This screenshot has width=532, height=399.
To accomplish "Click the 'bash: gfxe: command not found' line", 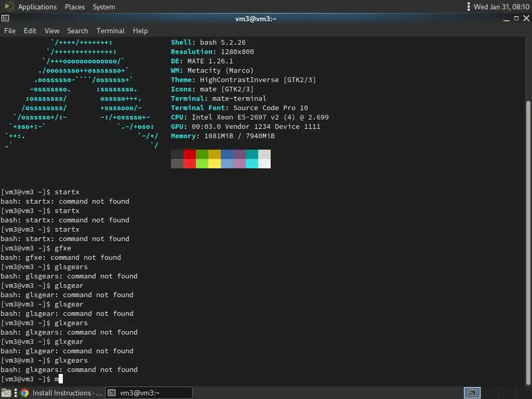I will coord(61,258).
